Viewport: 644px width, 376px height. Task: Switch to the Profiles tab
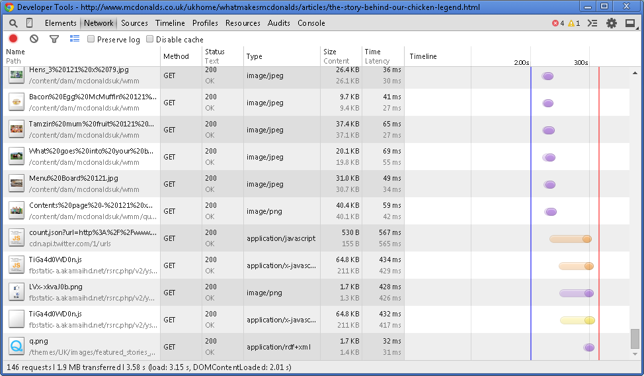(x=205, y=23)
